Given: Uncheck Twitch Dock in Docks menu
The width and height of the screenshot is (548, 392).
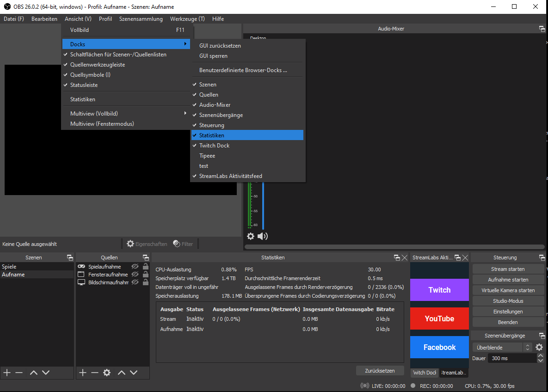Looking at the screenshot, I should click(214, 146).
